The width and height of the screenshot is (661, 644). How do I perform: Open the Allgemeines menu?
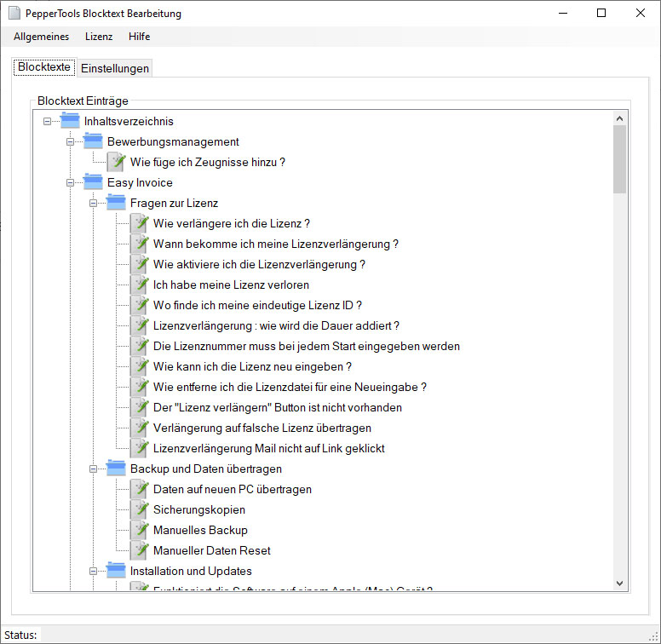(x=41, y=37)
